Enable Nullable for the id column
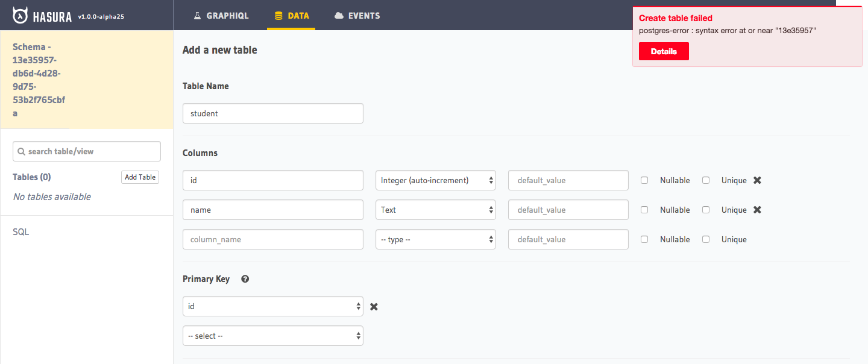The width and height of the screenshot is (868, 364). [x=644, y=180]
